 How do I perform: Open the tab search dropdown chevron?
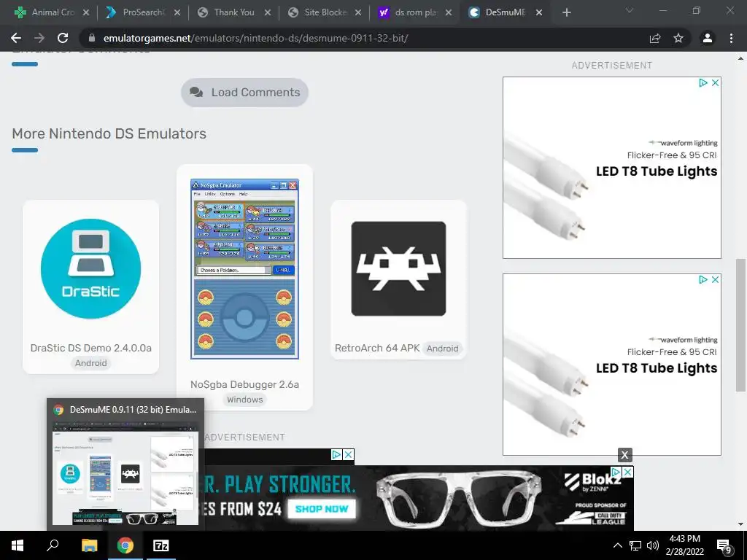[630, 10]
